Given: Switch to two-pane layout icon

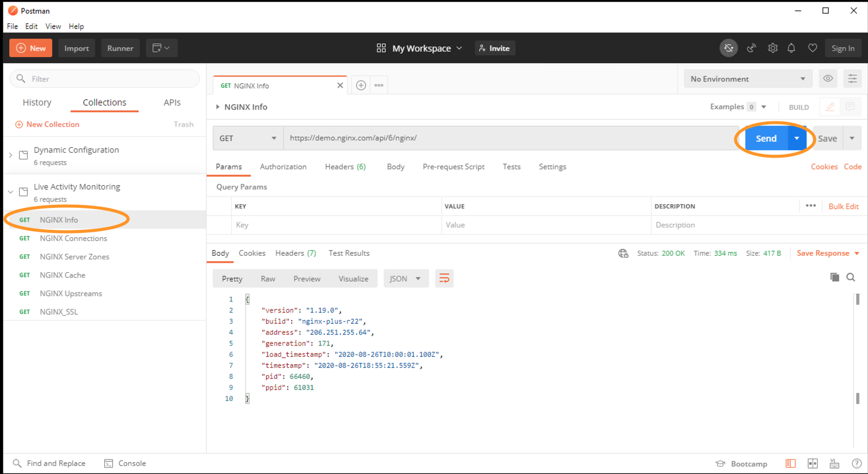Looking at the screenshot, I should [813, 464].
